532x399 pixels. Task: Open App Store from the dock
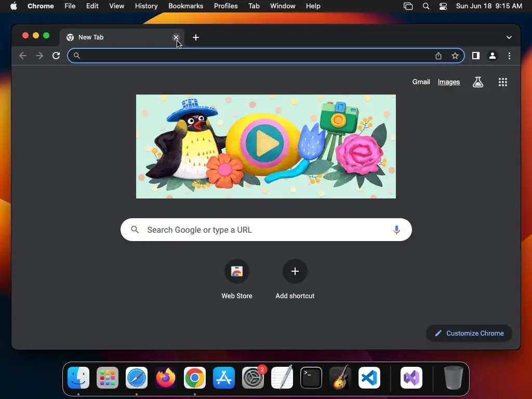coord(224,378)
